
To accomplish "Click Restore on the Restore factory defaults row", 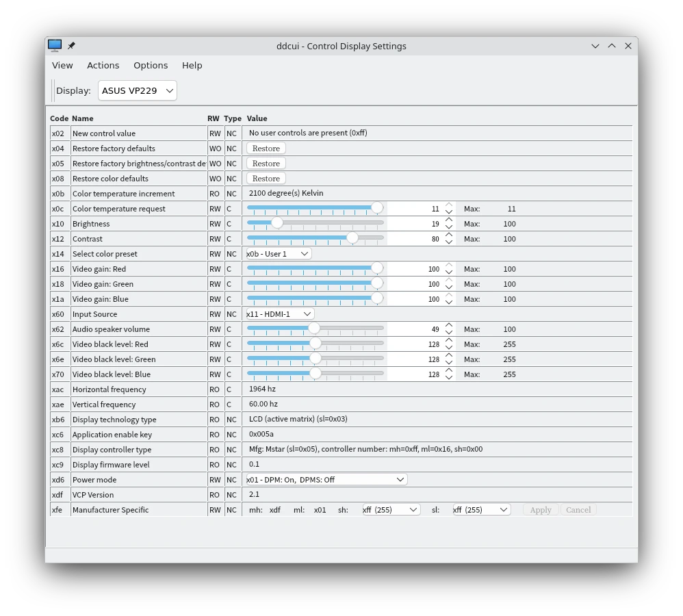I will [x=266, y=148].
